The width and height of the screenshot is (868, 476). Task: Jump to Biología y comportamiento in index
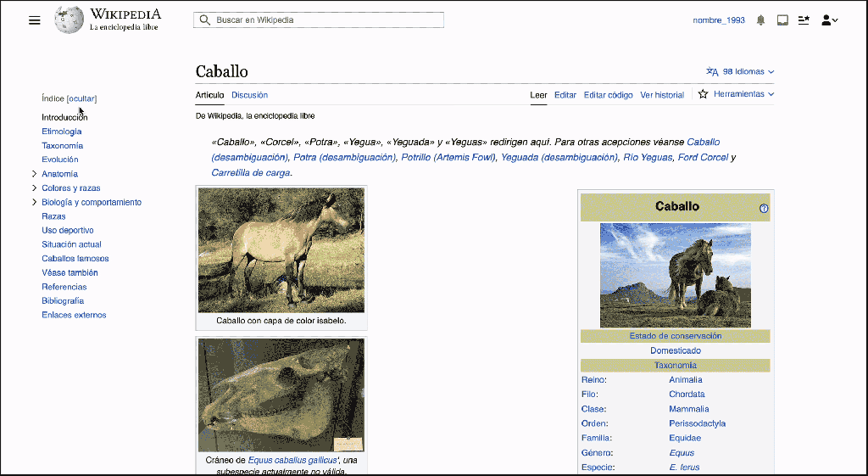tap(92, 202)
